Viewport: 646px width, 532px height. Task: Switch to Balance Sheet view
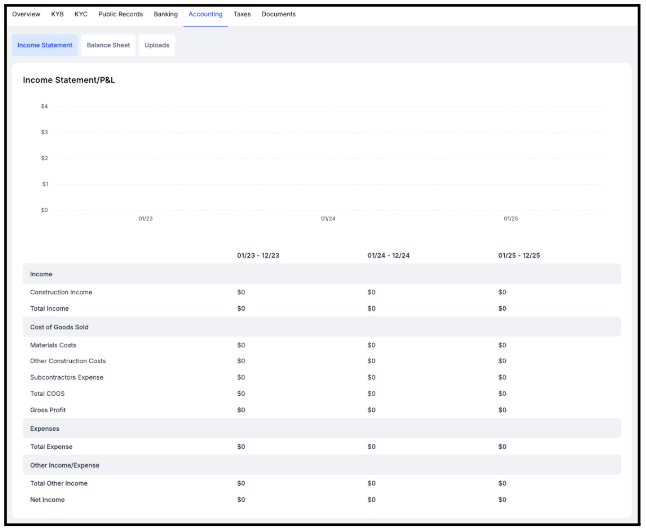pyautogui.click(x=108, y=45)
